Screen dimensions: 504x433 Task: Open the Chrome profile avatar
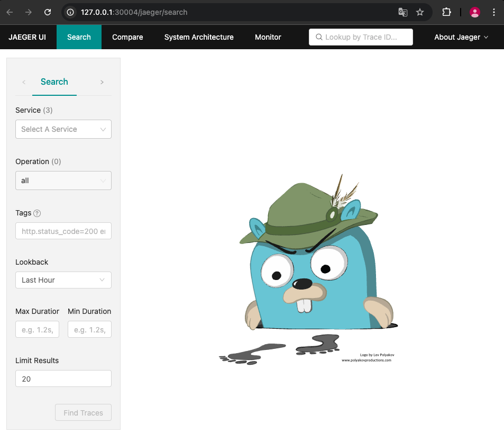475,12
